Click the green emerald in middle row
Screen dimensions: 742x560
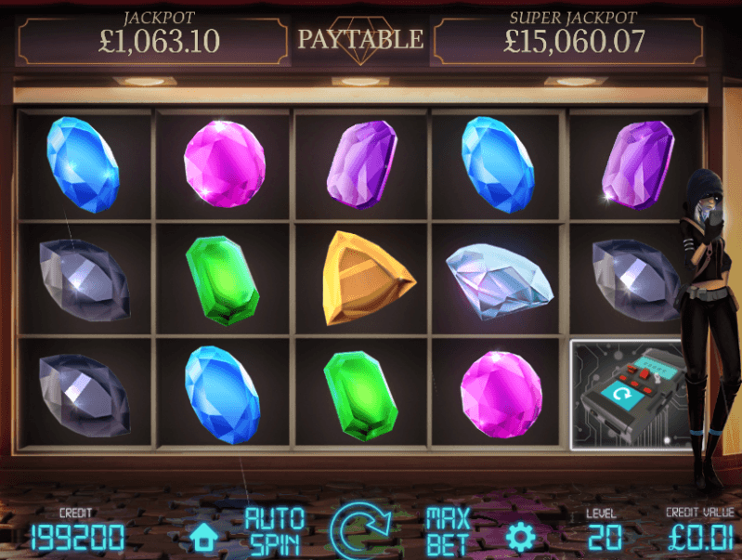pos(222,280)
